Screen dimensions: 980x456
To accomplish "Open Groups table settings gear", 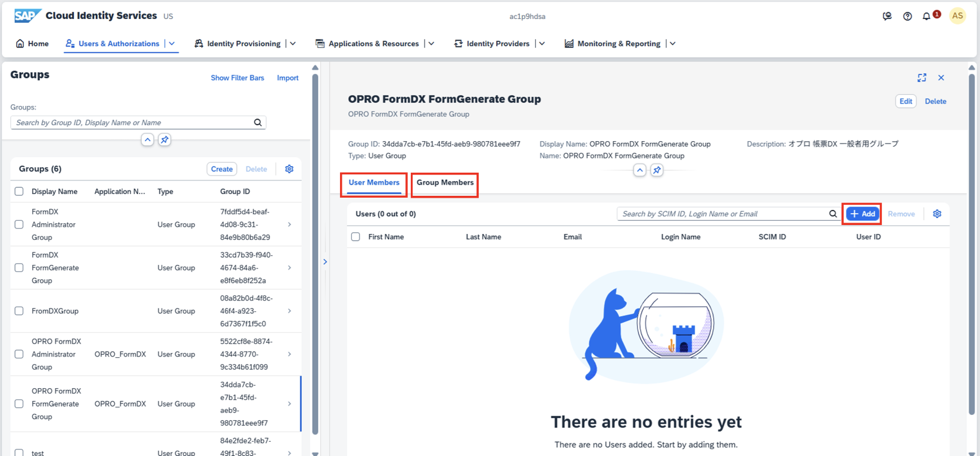I will pos(289,169).
